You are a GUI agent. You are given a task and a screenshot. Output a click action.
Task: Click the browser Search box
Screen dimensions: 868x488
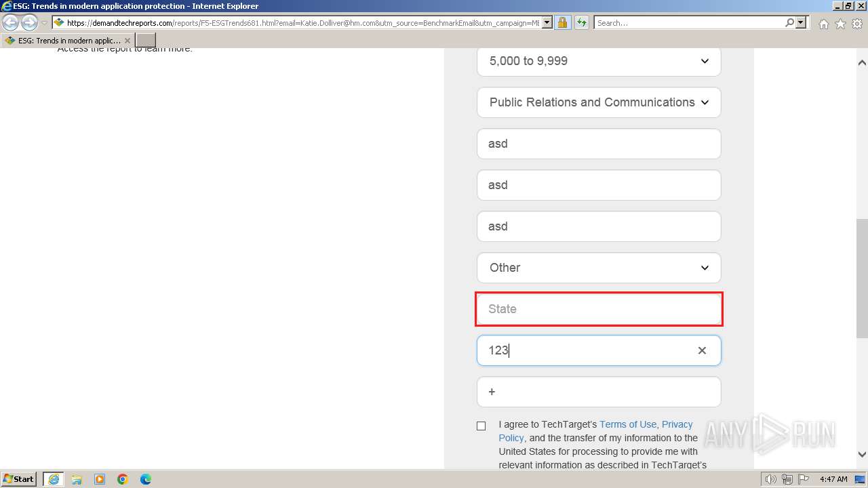pyautogui.click(x=689, y=23)
